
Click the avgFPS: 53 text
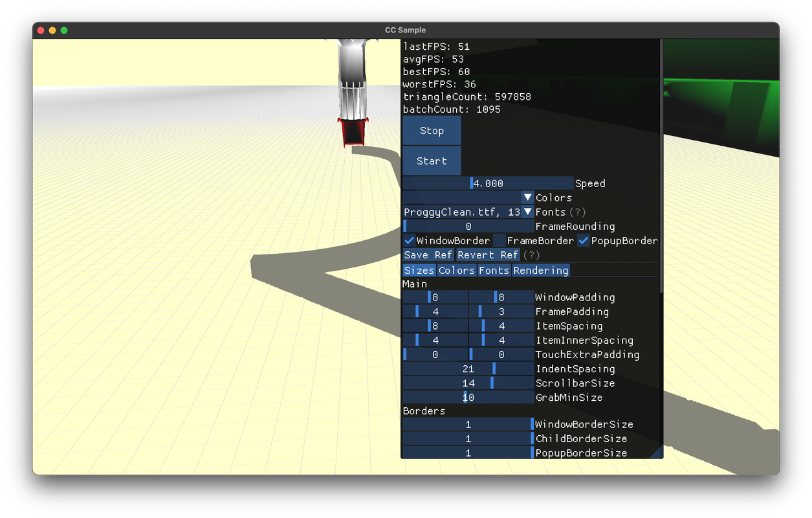coord(433,59)
